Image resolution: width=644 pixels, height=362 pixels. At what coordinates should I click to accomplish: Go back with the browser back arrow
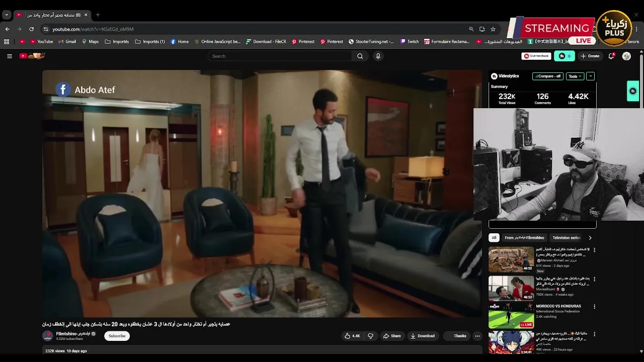(x=8, y=29)
